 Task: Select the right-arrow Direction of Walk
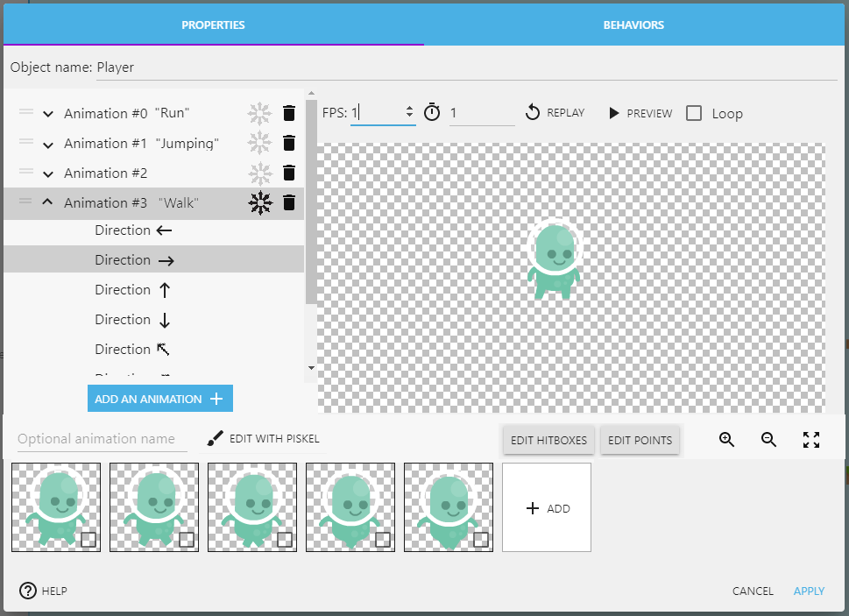[x=135, y=259]
